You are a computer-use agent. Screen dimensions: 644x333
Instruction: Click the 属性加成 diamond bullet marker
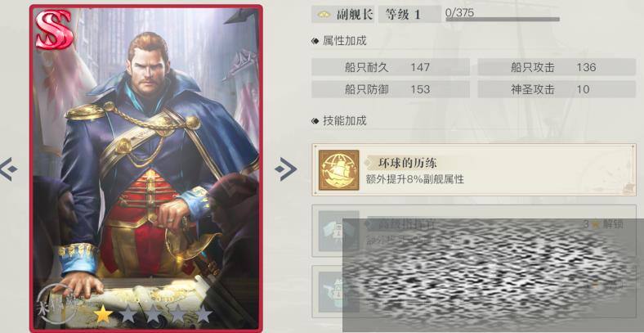point(315,41)
